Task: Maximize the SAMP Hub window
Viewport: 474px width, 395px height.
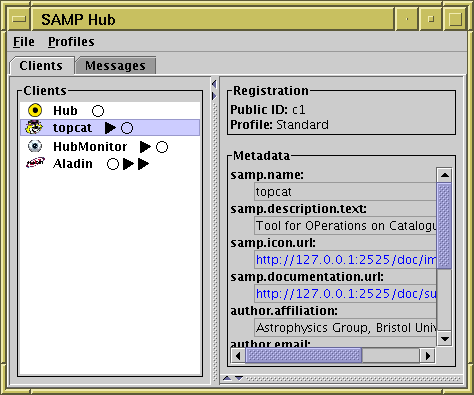Action: click(455, 19)
